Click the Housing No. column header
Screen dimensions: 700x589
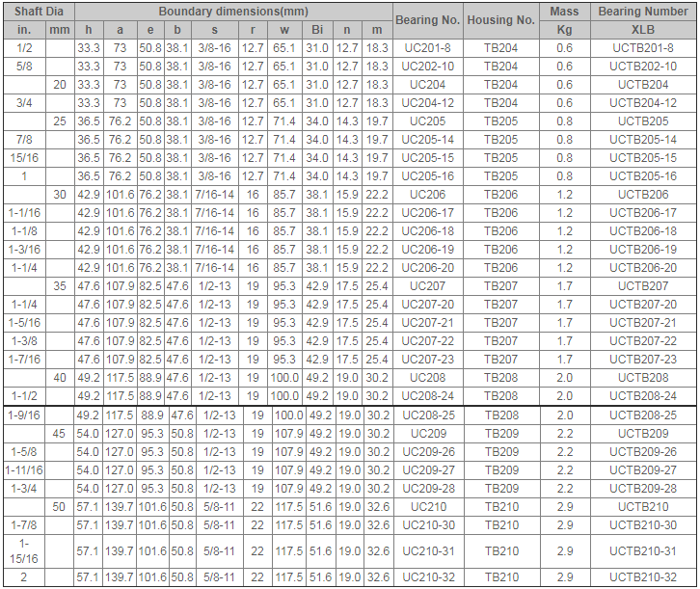point(500,20)
